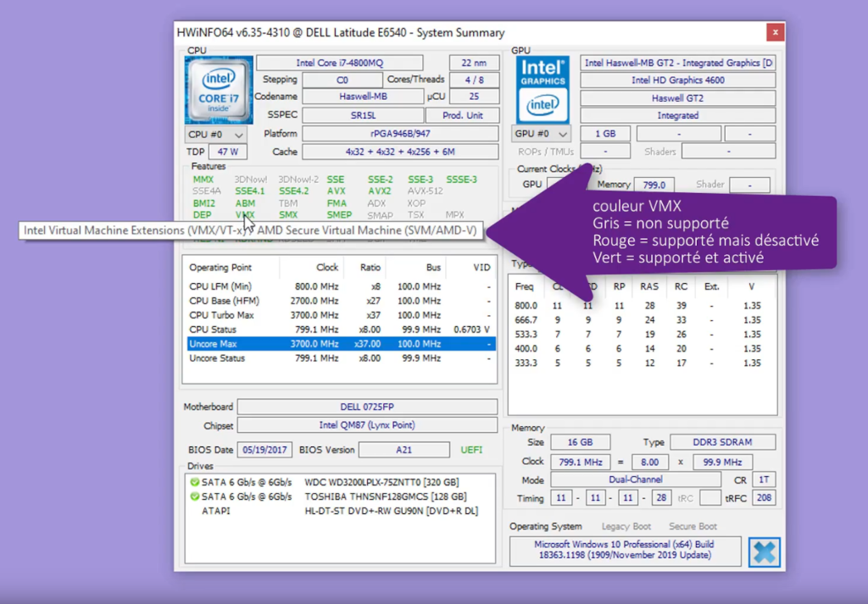Click the Intel Core i7-4800MQ name field
The width and height of the screenshot is (868, 604).
pos(339,63)
